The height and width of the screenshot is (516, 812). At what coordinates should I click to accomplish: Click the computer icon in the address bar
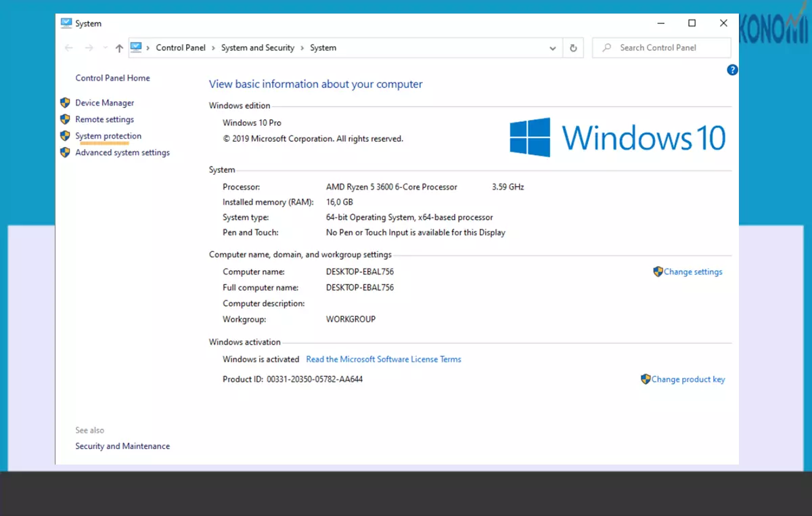[136, 47]
